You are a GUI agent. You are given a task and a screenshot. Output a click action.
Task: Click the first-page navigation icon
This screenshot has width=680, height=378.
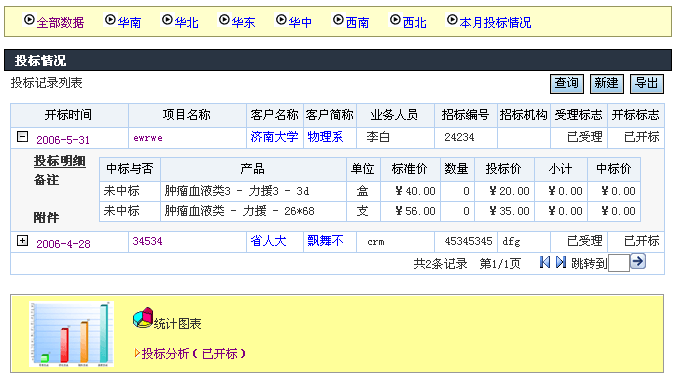click(x=545, y=262)
